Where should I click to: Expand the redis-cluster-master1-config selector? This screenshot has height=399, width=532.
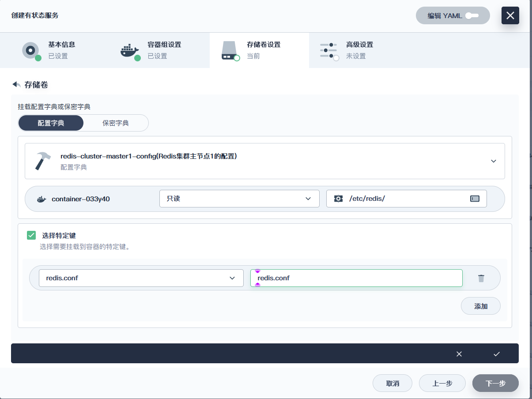point(265,161)
